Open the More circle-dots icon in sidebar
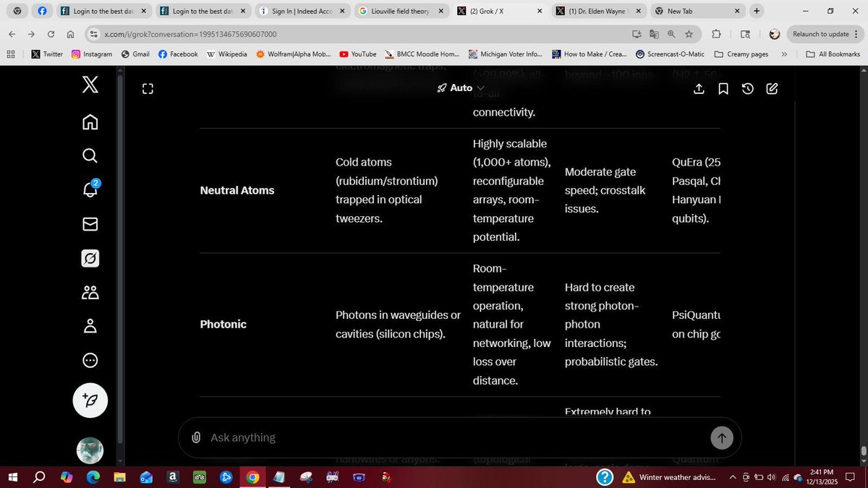868x488 pixels. (x=90, y=360)
